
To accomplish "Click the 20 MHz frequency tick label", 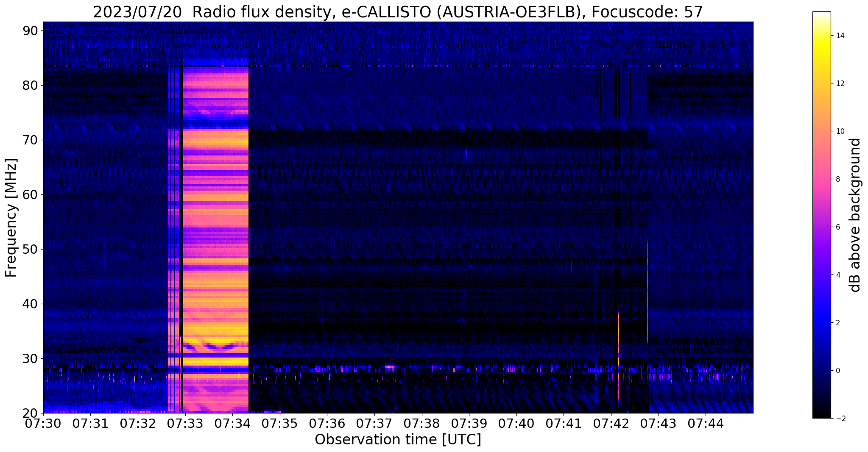I will tap(30, 413).
